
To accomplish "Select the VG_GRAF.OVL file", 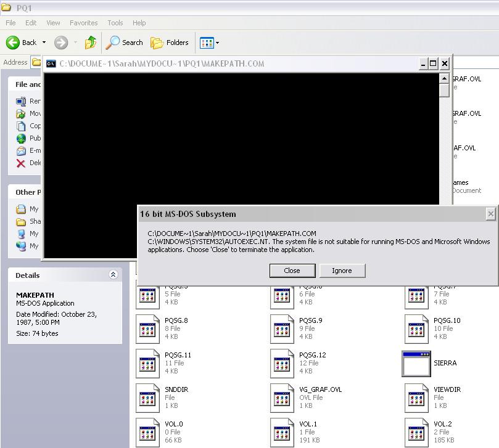I will pos(282,398).
